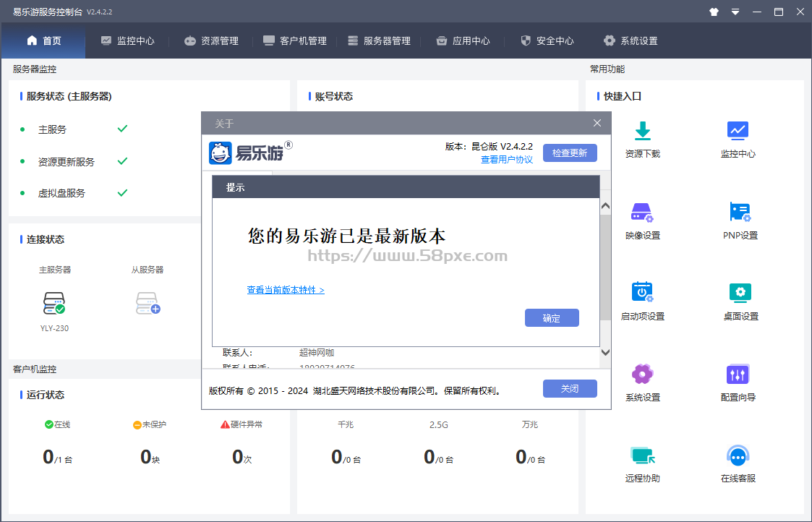Open the 启动项设置 shortcut icon
The width and height of the screenshot is (812, 522).
[643, 293]
